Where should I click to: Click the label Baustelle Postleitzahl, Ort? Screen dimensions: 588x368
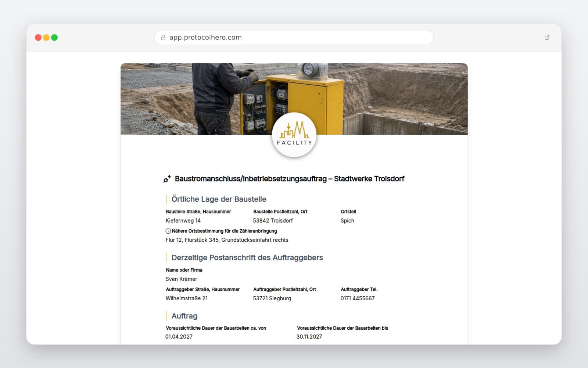tap(280, 212)
